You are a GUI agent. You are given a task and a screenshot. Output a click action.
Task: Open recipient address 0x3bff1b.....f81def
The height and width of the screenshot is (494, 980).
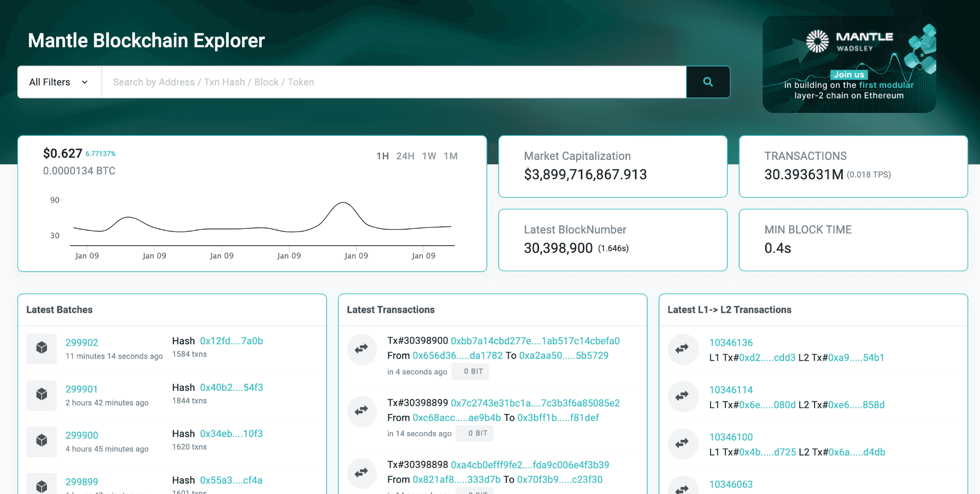[558, 418]
